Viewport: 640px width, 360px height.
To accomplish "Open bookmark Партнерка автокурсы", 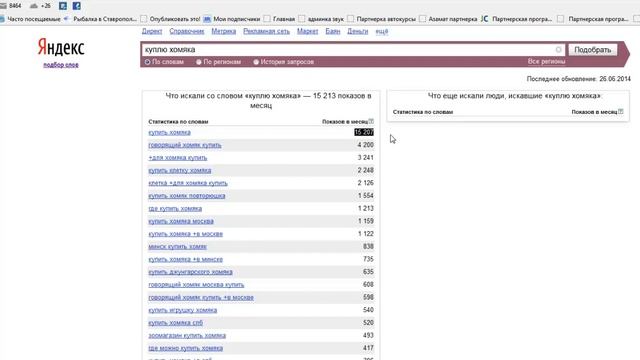I will pyautogui.click(x=382, y=19).
